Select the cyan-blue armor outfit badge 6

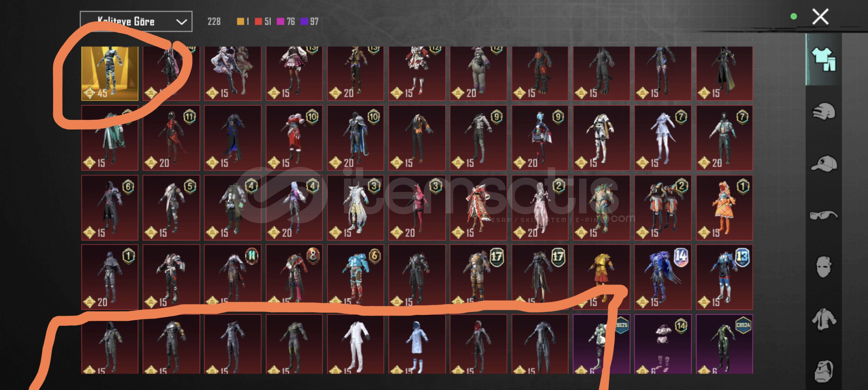click(355, 277)
